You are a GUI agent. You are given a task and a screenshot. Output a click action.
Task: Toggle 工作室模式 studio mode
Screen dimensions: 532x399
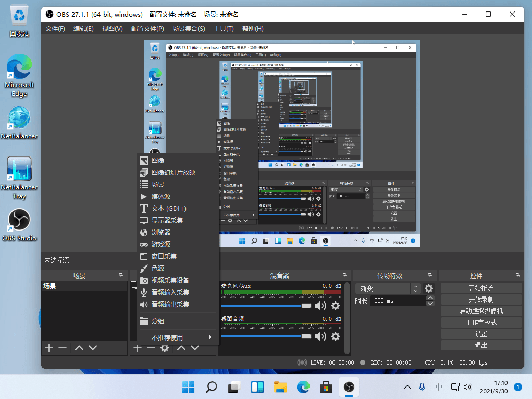click(x=481, y=323)
